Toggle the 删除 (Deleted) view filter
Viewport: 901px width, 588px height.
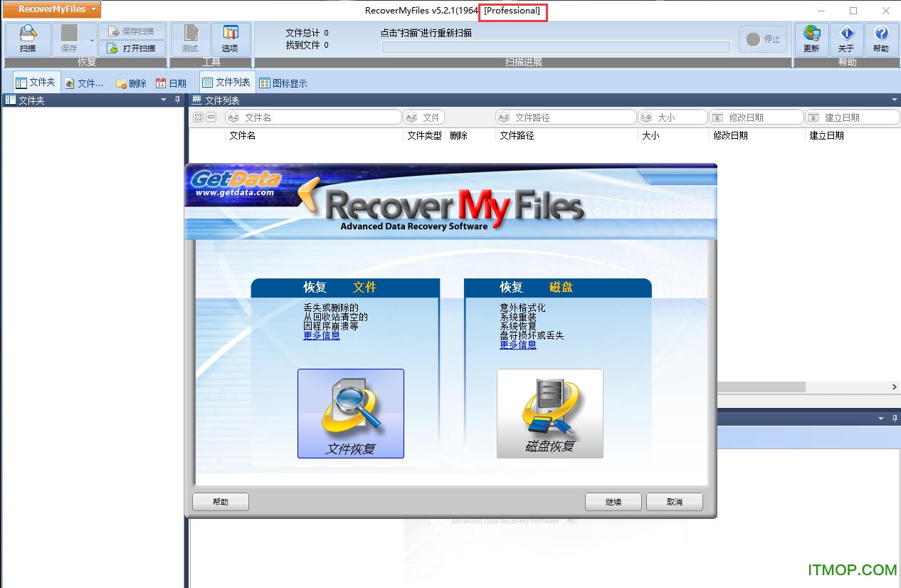[x=130, y=83]
